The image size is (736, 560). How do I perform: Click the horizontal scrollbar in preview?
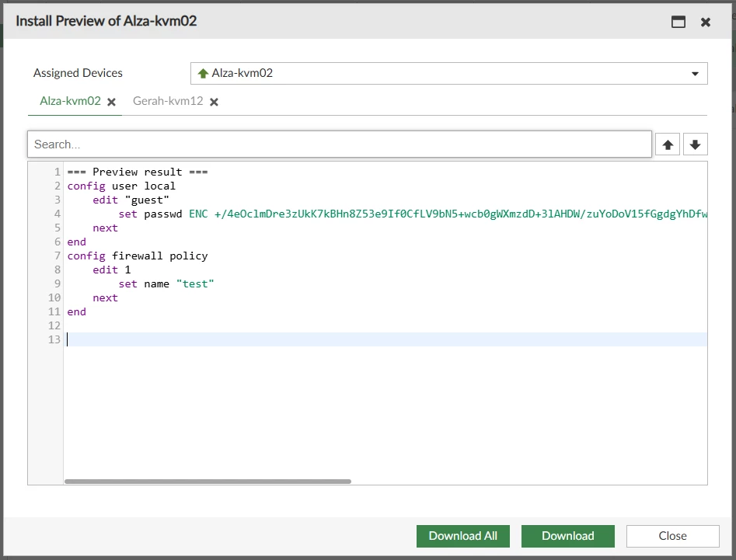[208, 482]
